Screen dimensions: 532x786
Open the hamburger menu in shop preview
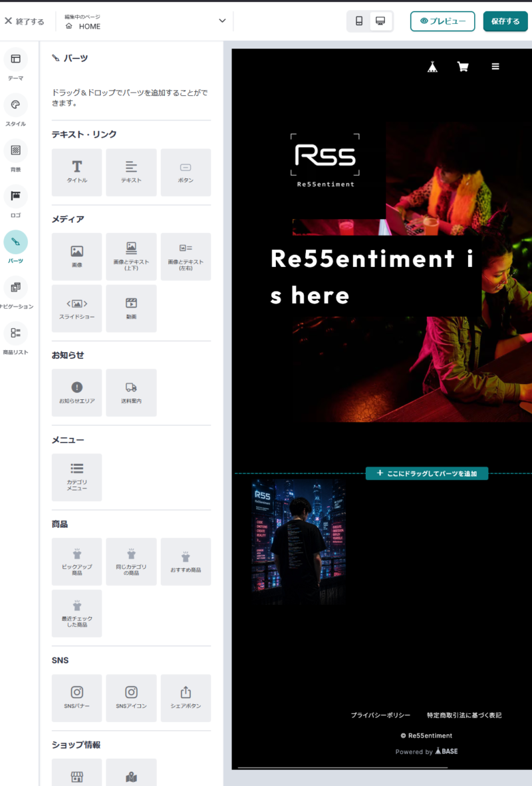point(495,66)
